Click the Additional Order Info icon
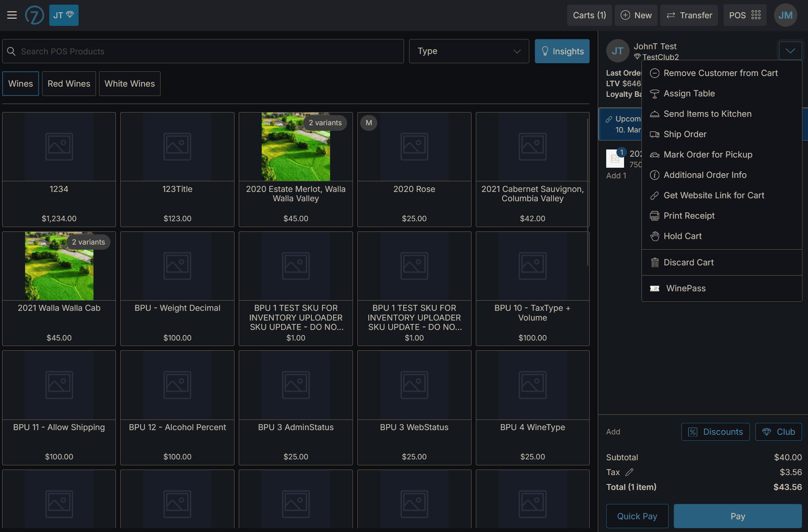This screenshot has height=532, width=808. [x=655, y=175]
